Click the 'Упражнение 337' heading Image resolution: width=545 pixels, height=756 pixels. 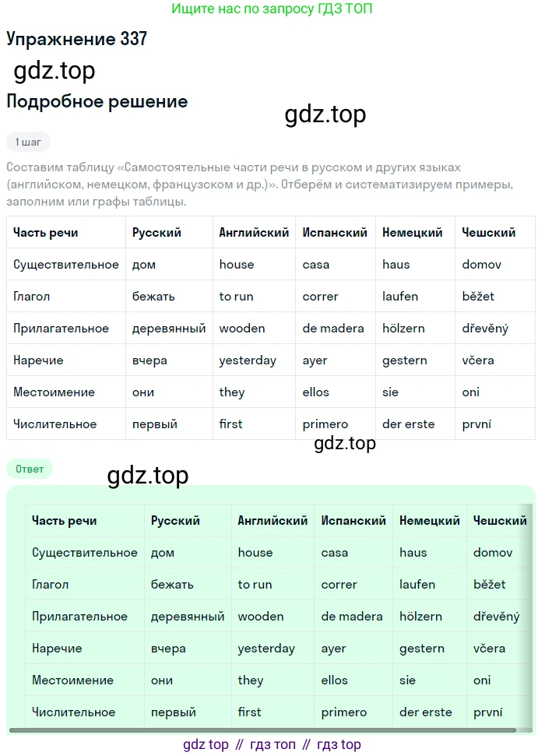(x=76, y=39)
